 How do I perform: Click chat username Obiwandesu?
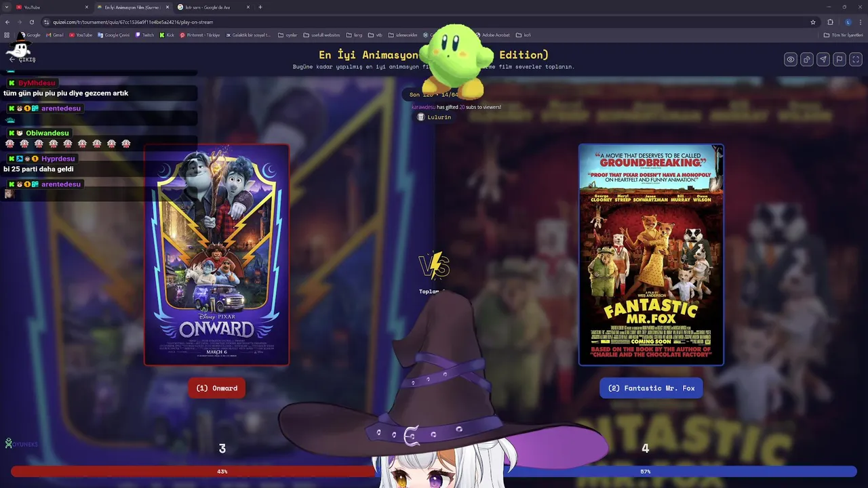tap(47, 133)
